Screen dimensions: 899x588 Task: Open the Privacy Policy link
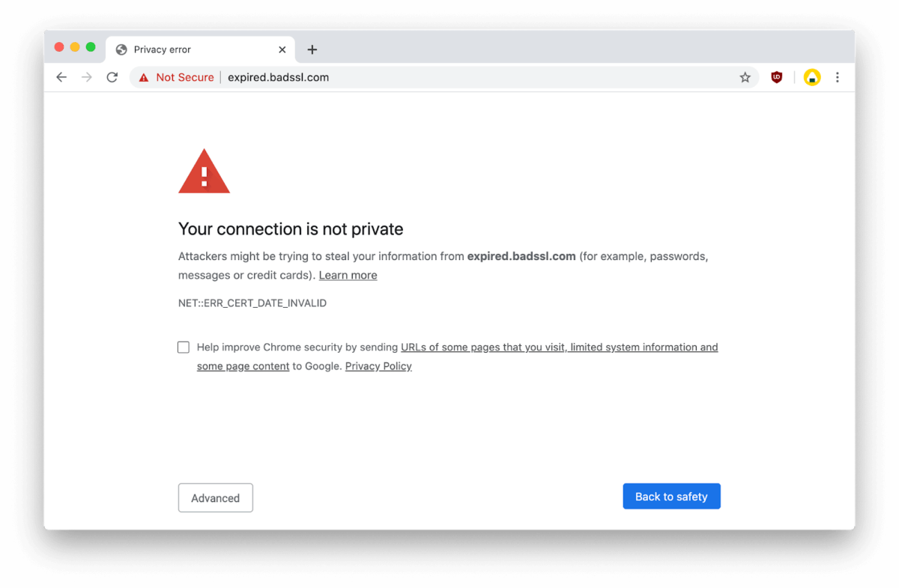(x=378, y=366)
